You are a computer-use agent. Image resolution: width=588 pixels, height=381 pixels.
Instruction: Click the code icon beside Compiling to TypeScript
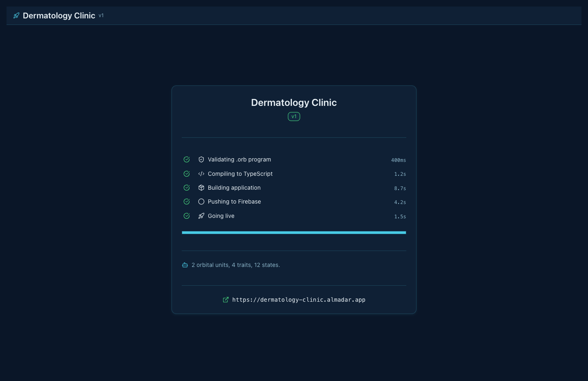(x=201, y=174)
